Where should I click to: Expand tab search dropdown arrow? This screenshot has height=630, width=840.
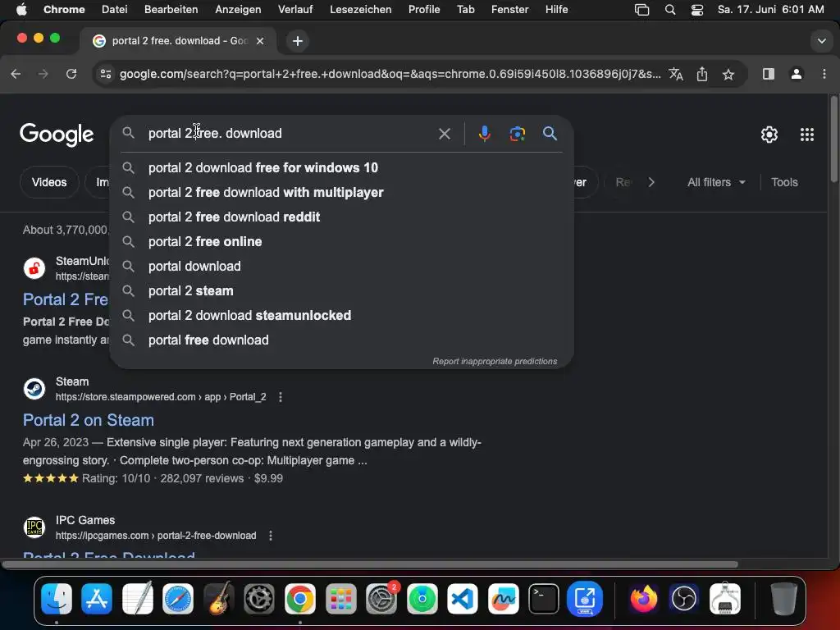coord(821,41)
